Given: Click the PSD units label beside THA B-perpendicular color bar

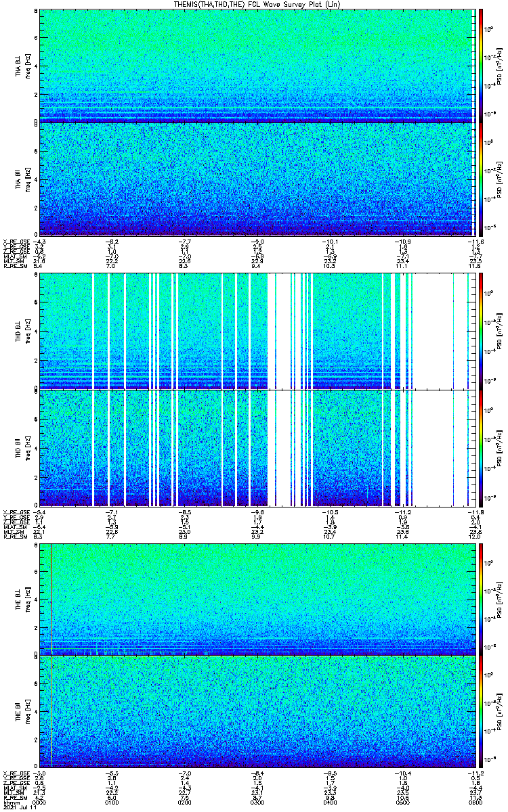Looking at the screenshot, I should pyautogui.click(x=500, y=65).
